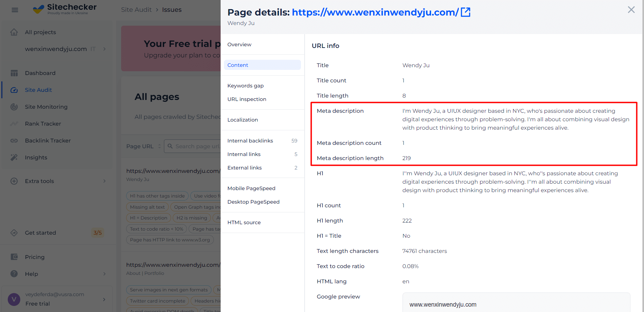Viewport: 644px width, 312px height.
Task: Click the Backlink Tracker link icon
Action: tap(14, 140)
